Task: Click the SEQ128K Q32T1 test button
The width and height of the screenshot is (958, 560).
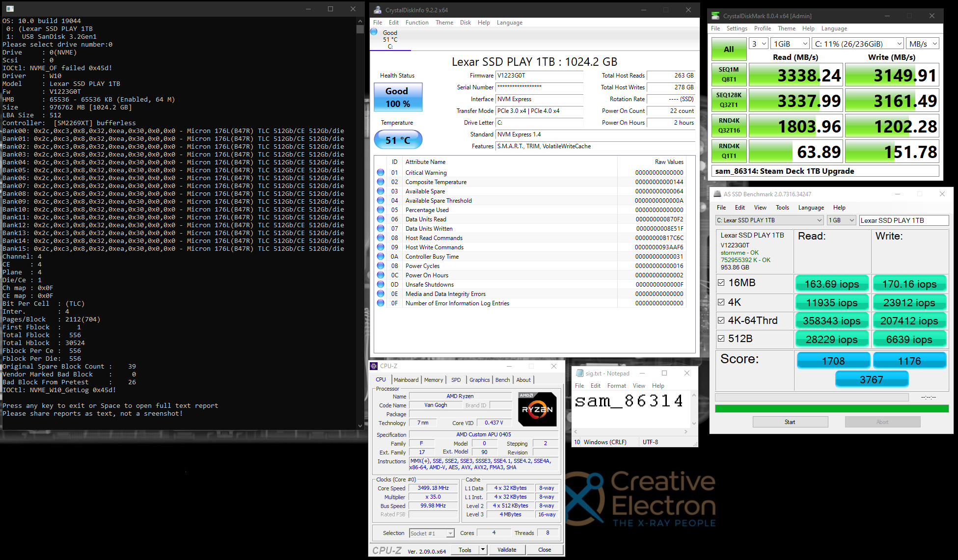Action: point(729,100)
